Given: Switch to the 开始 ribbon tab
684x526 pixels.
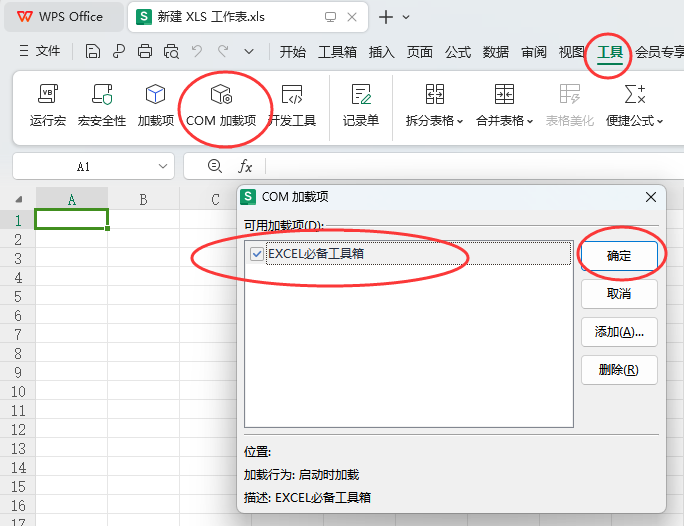Looking at the screenshot, I should (293, 52).
